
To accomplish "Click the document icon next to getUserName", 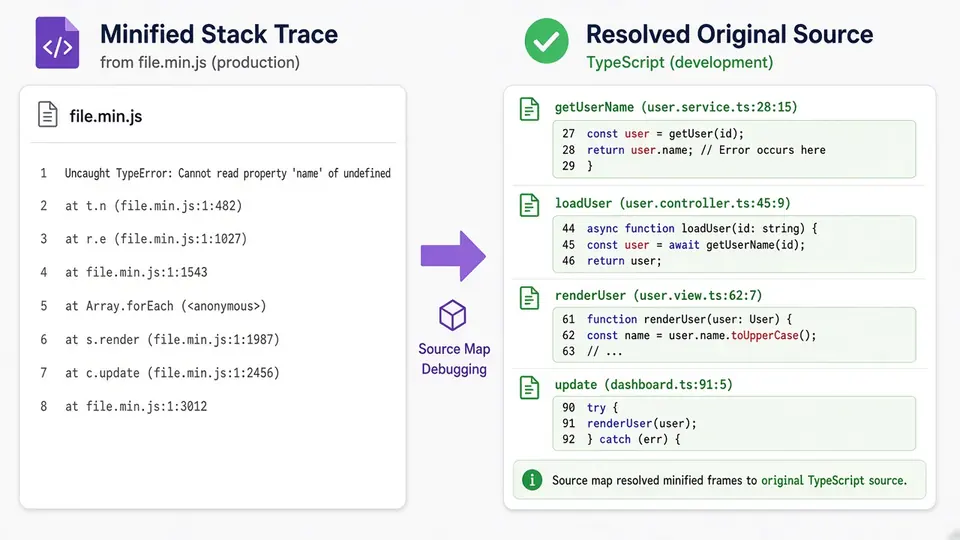I will pyautogui.click(x=529, y=109).
